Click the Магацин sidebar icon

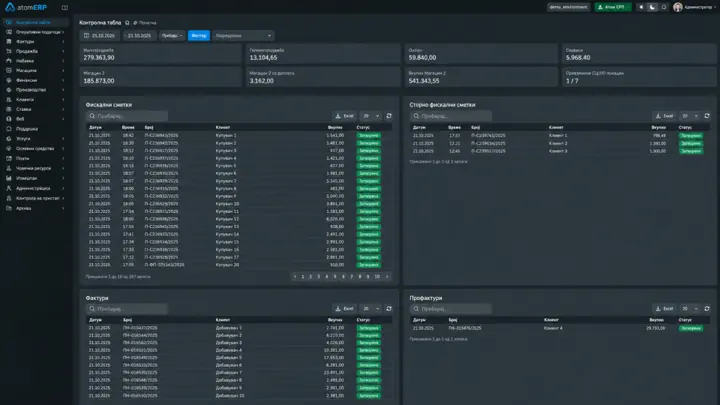click(x=9, y=71)
